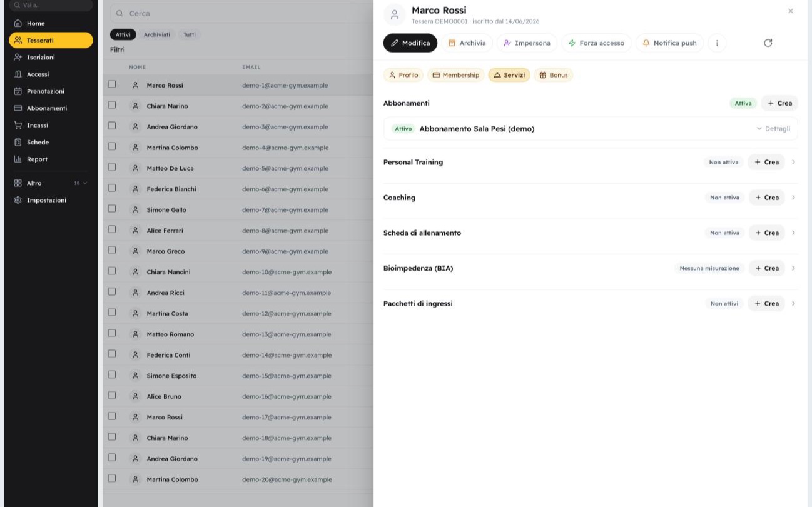Click the person icon beside Federica Bianchi
812x507 pixels.
(135, 189)
